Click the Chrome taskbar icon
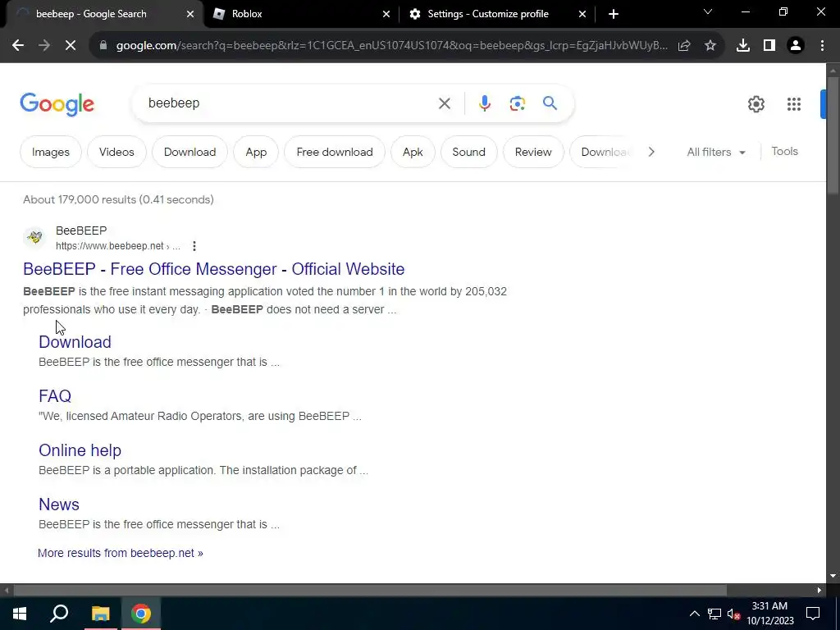The width and height of the screenshot is (840, 630). click(x=141, y=614)
